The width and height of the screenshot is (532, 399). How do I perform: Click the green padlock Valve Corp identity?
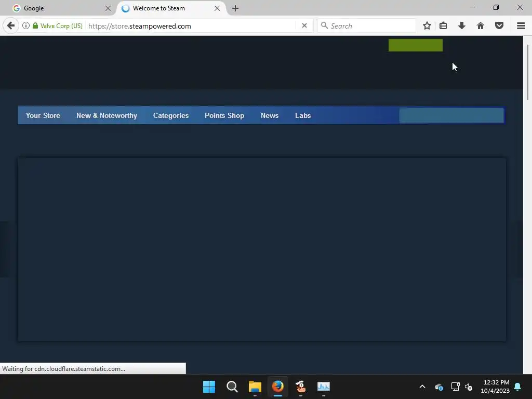[x=57, y=26]
